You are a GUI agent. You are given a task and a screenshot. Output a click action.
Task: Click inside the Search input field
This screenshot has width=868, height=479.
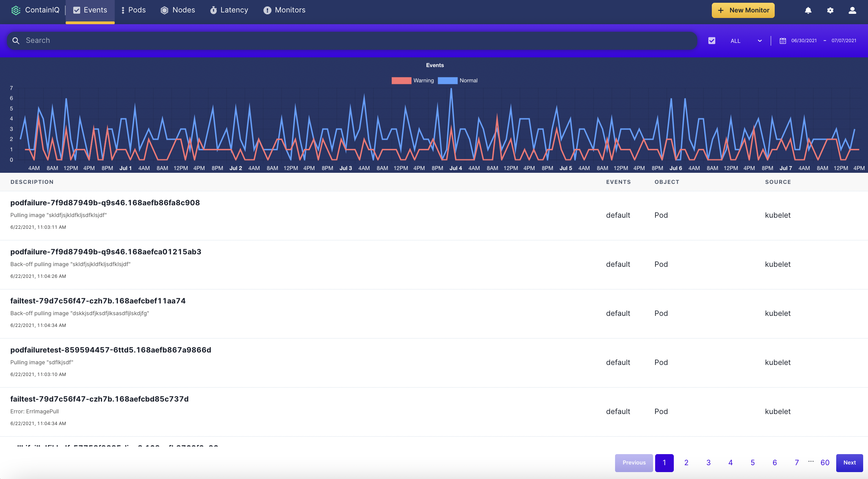(207, 40)
